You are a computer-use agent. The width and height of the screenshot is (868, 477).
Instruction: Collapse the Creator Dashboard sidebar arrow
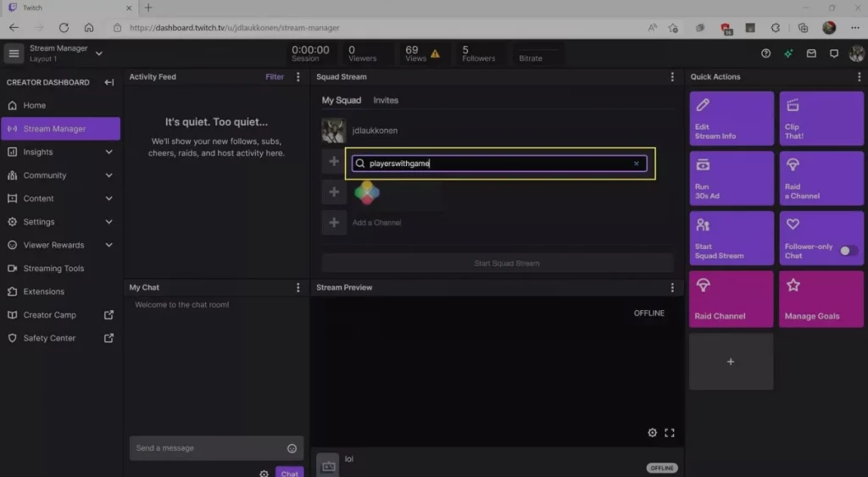point(109,82)
